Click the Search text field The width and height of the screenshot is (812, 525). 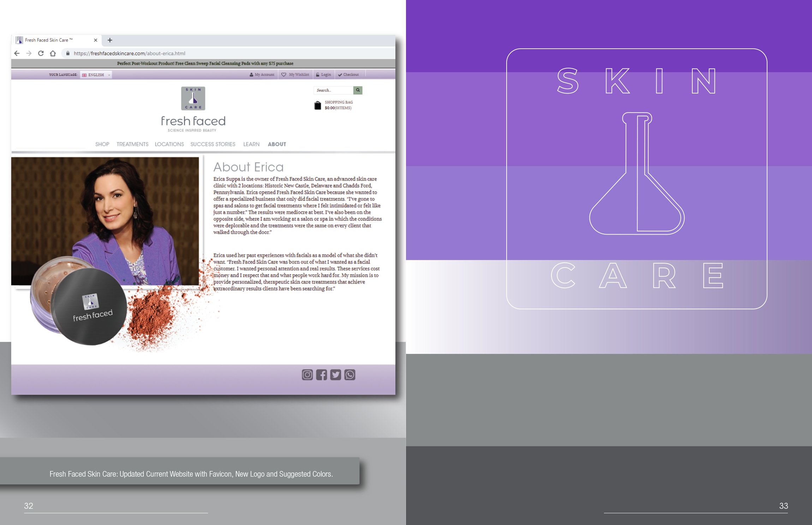click(333, 90)
